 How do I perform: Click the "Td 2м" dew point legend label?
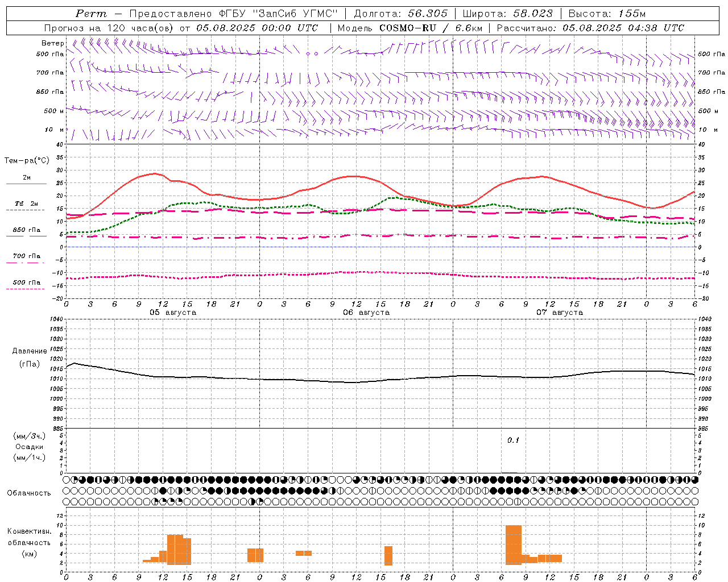[27, 203]
